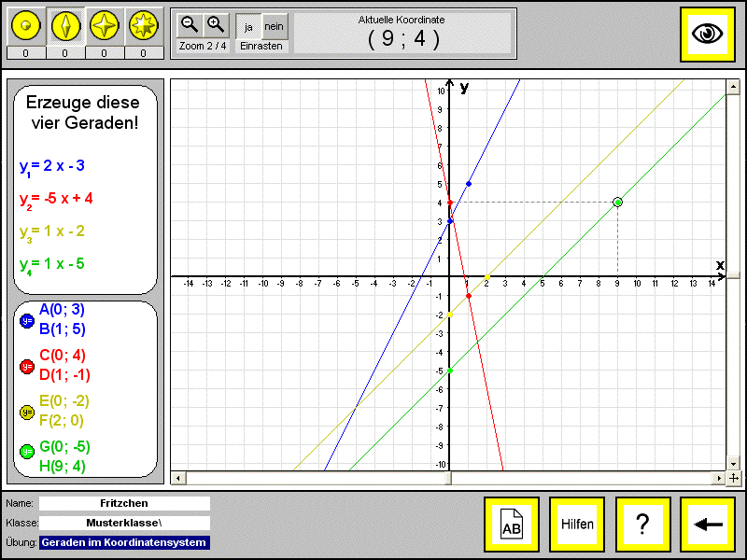Select the eight-pointed star level icon
747x560 pixels.
[143, 27]
